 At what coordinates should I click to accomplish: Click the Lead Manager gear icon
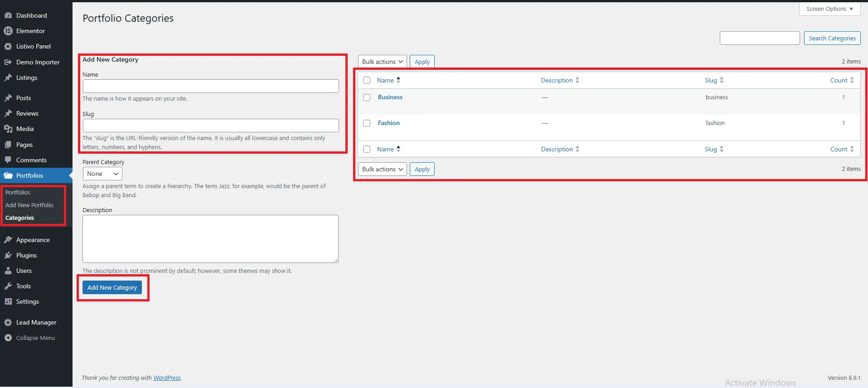tap(8, 322)
